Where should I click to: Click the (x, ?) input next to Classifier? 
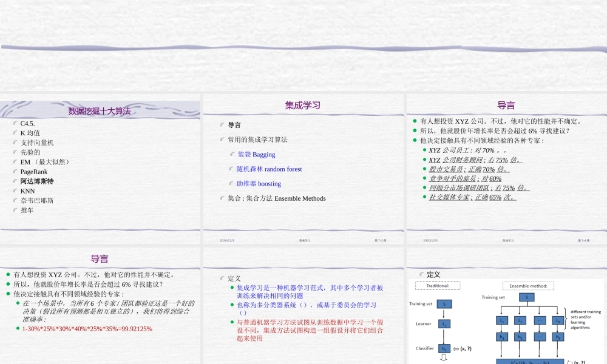(x=466, y=349)
